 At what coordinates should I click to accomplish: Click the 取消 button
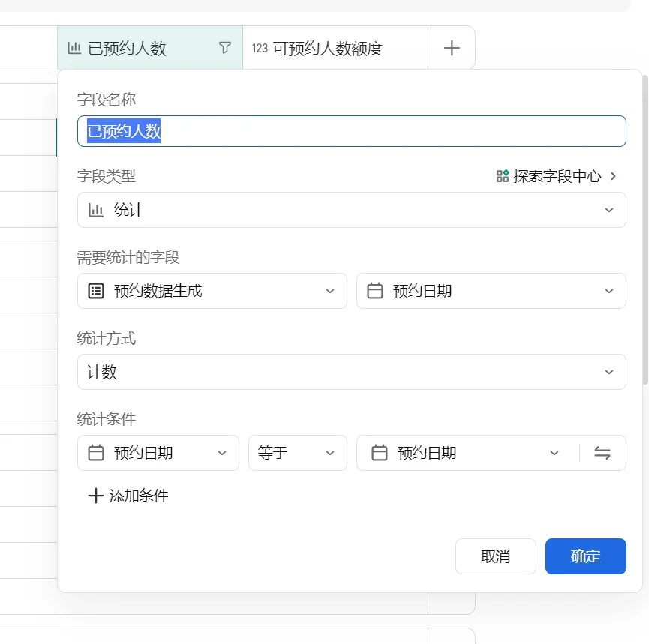point(495,556)
